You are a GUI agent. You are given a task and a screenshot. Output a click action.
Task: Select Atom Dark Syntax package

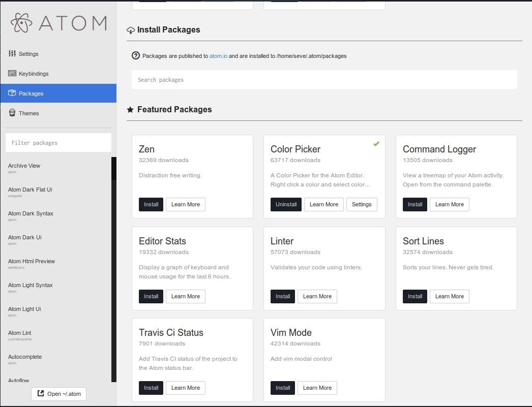pos(31,213)
